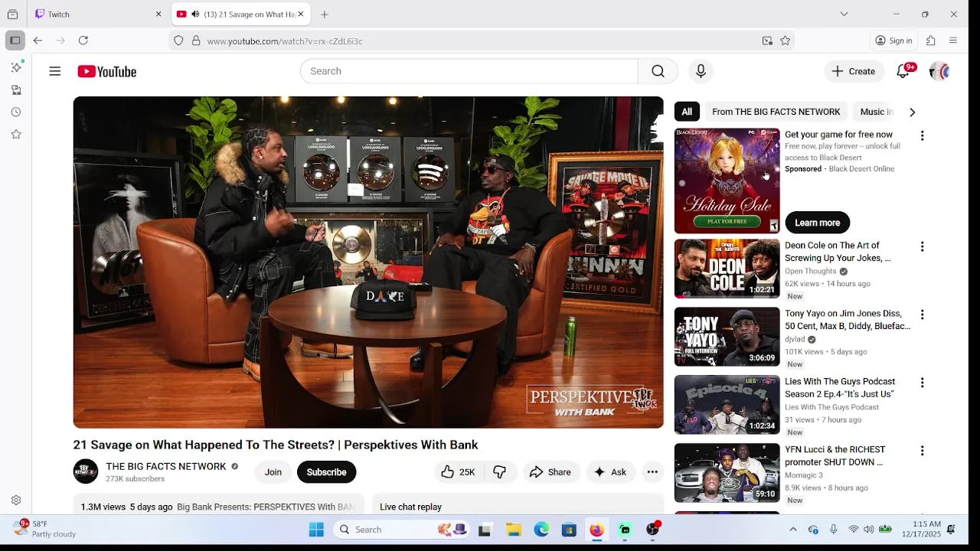Viewport: 980px width, 551px height.
Task: Switch to the Twitch tab
Action: coord(99,14)
